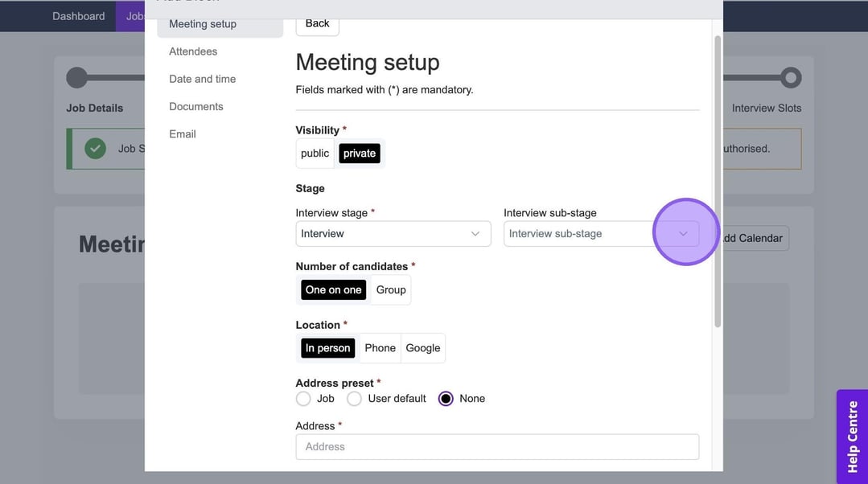Open the Help Centre side tab

coord(852,437)
